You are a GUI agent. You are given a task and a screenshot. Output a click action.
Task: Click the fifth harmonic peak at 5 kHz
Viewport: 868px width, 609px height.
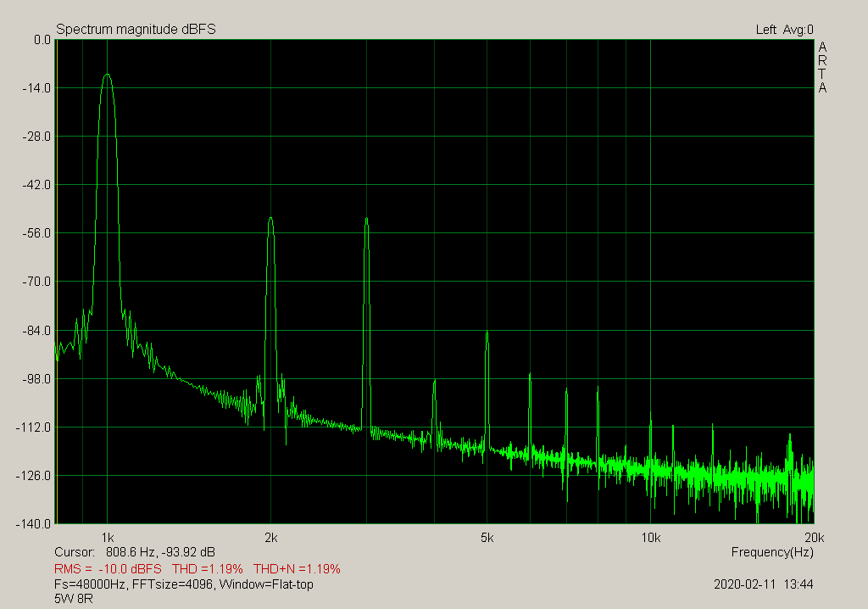point(487,332)
